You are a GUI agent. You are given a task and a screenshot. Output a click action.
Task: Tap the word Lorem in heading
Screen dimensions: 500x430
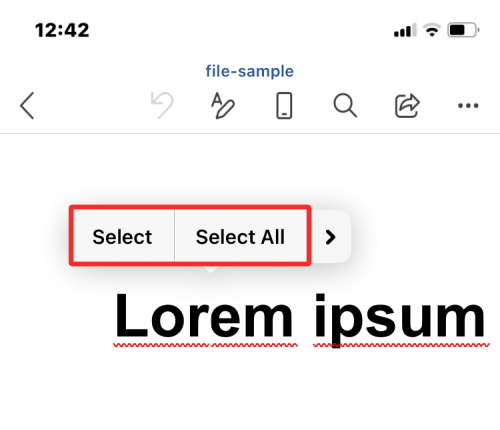(x=203, y=315)
